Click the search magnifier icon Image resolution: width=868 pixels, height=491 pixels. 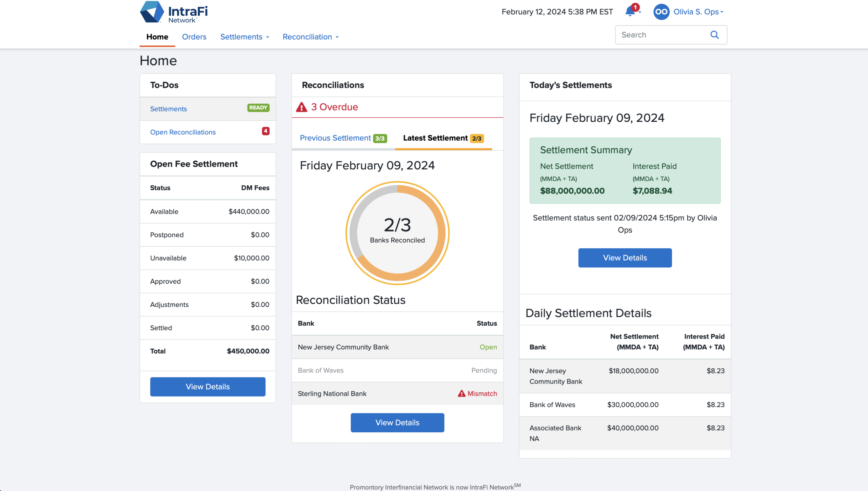coord(714,35)
